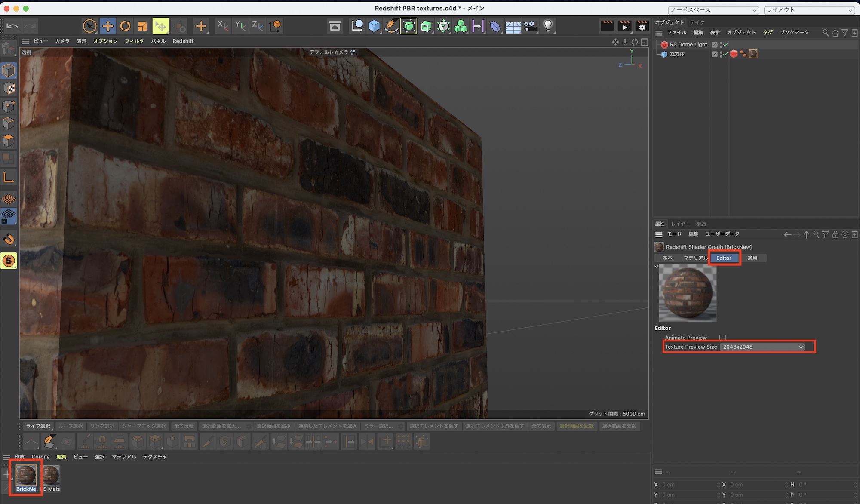Activate the Live Selection tool icon

89,26
